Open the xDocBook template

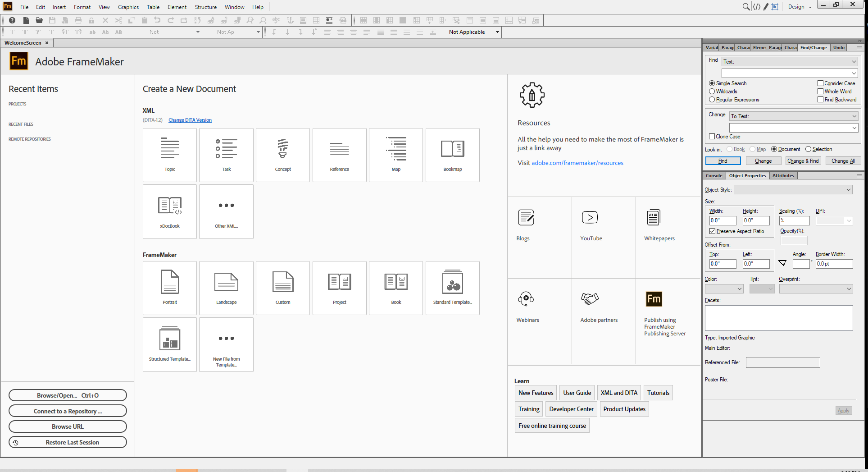[170, 211]
